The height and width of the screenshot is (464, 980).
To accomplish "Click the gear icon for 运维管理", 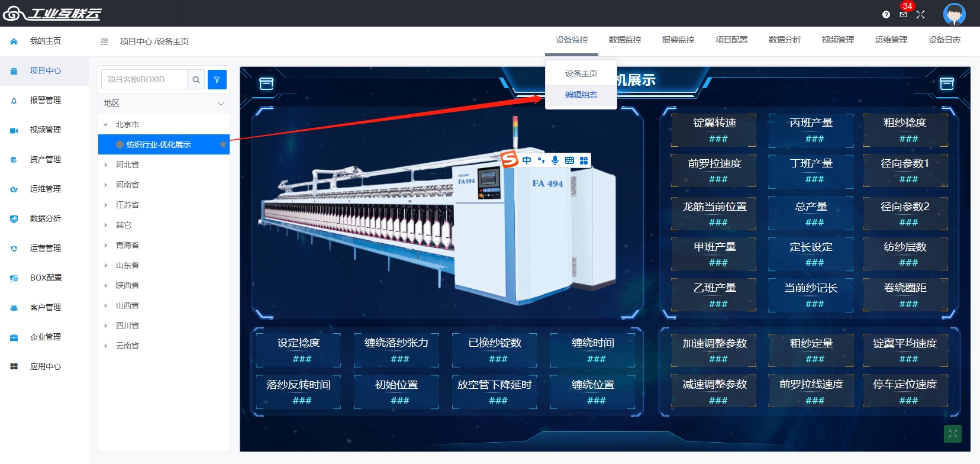I will tap(14, 189).
